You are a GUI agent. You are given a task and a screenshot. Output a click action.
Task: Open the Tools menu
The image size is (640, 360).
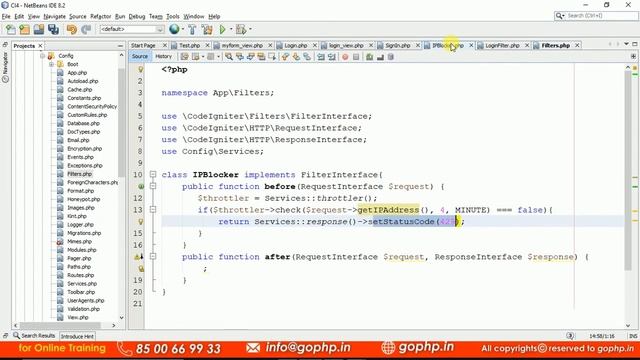(x=173, y=16)
